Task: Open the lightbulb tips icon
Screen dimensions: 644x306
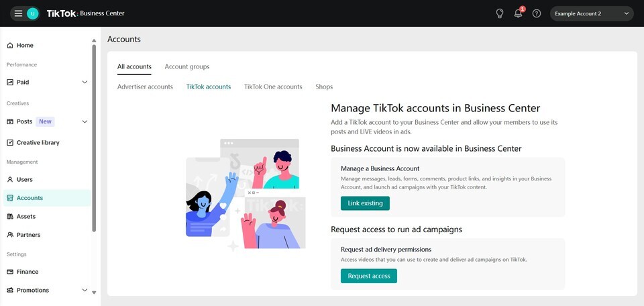Action: point(499,13)
